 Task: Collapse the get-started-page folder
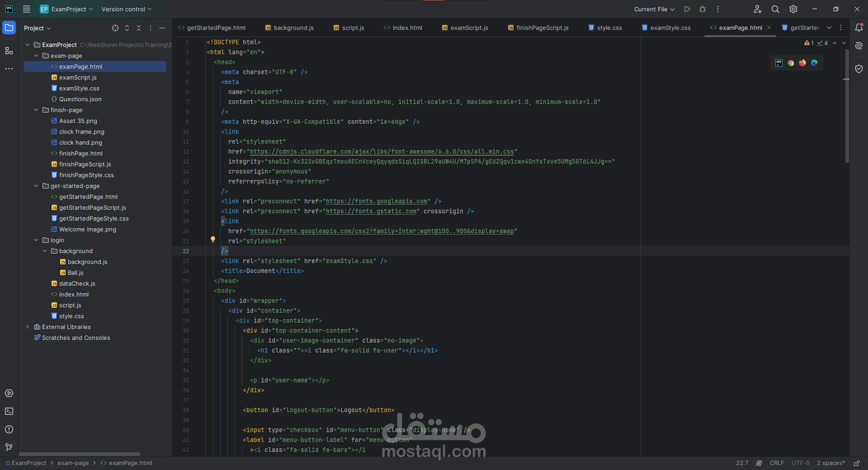point(36,186)
